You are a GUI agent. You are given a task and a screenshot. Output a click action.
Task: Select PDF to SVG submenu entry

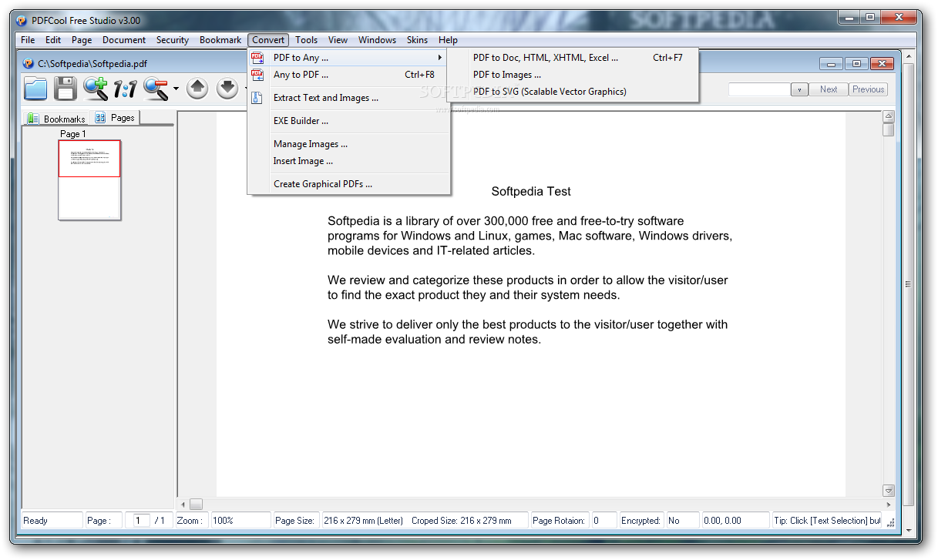(x=573, y=92)
